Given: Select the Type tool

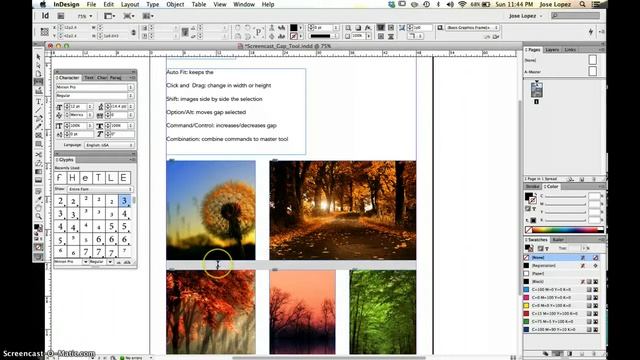Looking at the screenshot, I should tap(38, 101).
